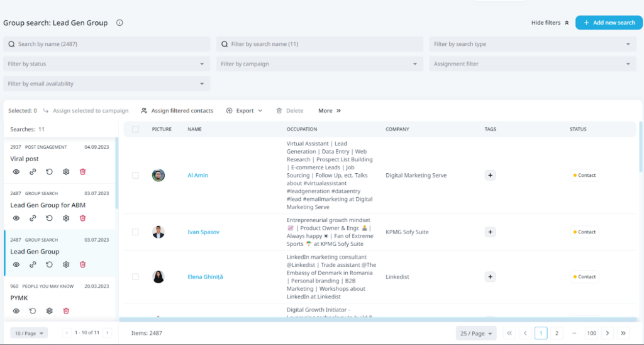Click the Add new search button
The image size is (644, 345).
pos(609,23)
